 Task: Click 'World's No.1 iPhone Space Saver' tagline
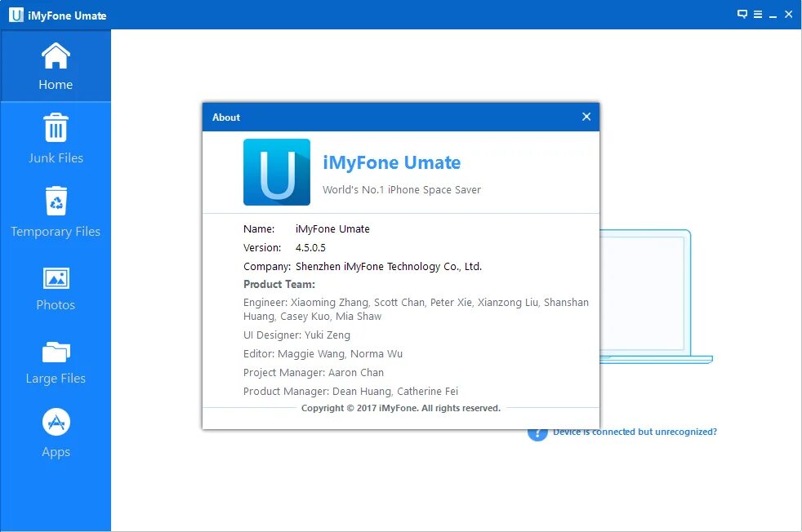pyautogui.click(x=402, y=189)
